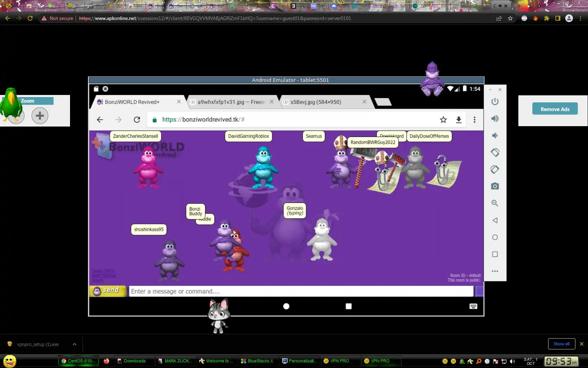588x368 pixels.
Task: Open the Chrome extensions puzzle icon
Action: click(547, 18)
